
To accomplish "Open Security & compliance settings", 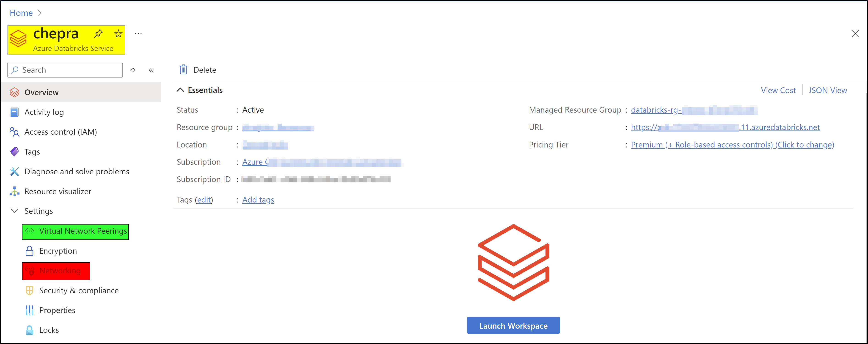I will coord(79,290).
